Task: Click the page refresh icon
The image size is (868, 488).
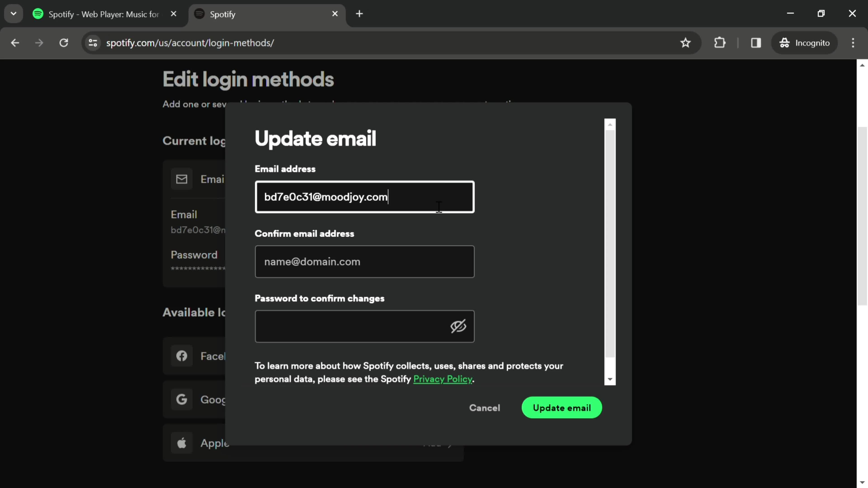Action: (64, 42)
